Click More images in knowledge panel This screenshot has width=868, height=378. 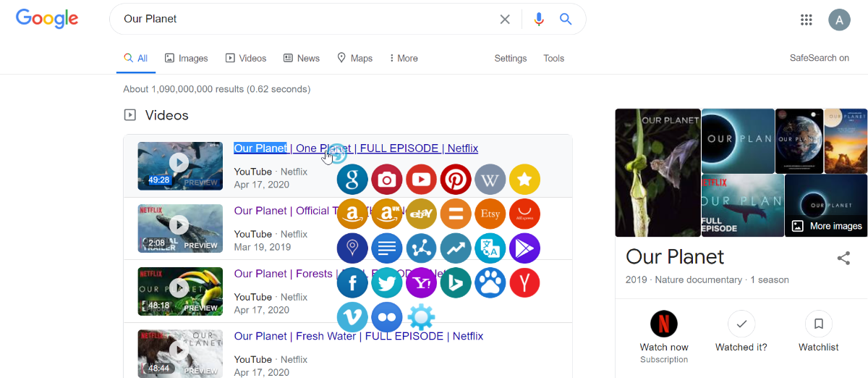(826, 225)
